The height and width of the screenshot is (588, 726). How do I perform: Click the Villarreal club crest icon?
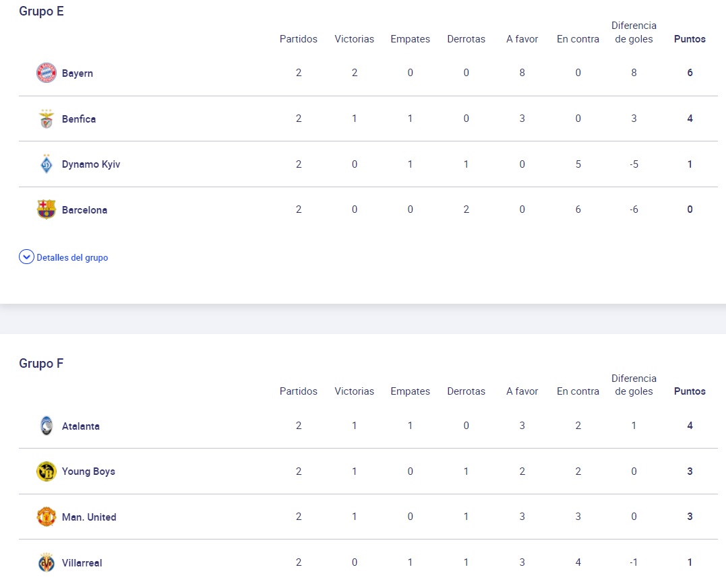[x=46, y=562]
